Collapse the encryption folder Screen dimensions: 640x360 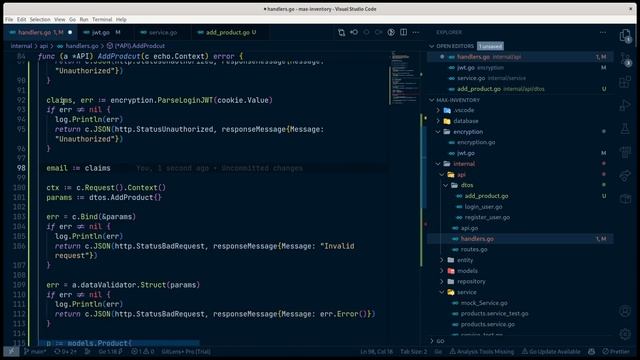[x=438, y=131]
